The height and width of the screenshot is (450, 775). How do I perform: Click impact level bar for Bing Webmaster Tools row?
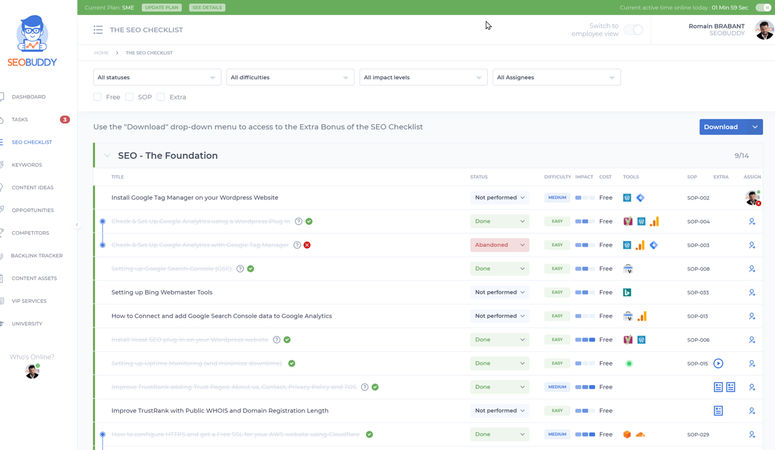(585, 292)
